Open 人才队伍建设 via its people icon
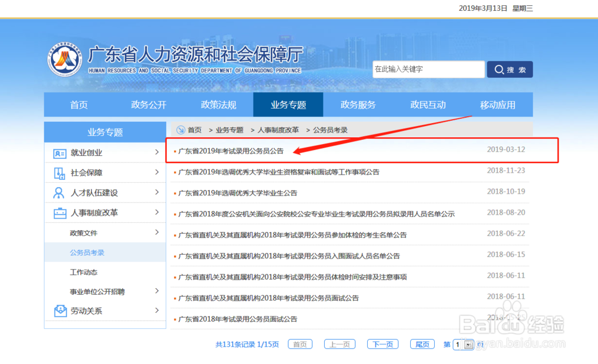The image size is (598, 364). coord(58,192)
